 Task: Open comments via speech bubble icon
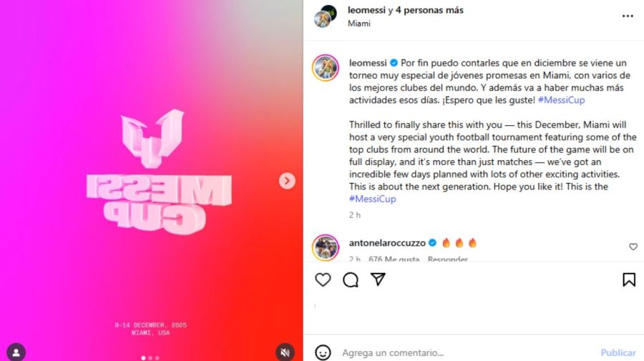(351, 280)
